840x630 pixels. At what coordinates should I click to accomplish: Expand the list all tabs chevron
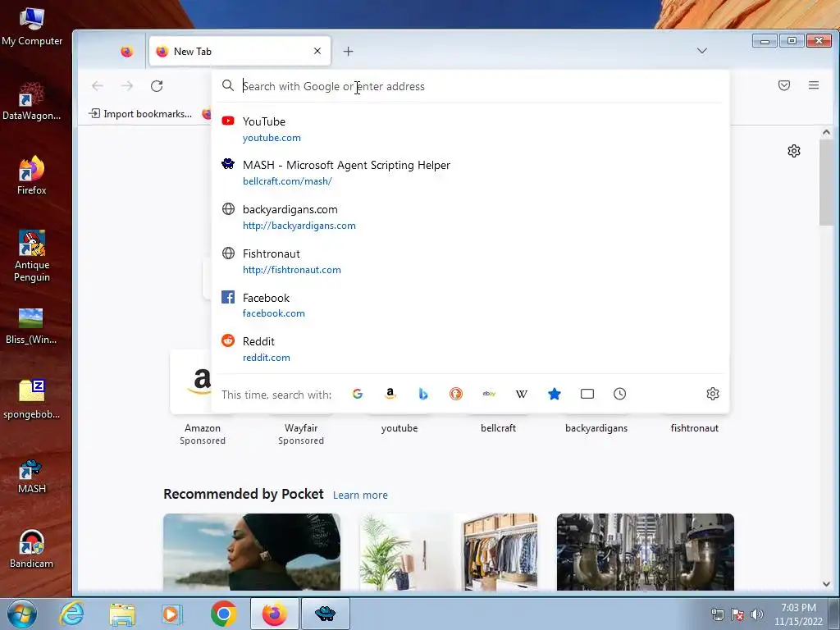point(702,51)
